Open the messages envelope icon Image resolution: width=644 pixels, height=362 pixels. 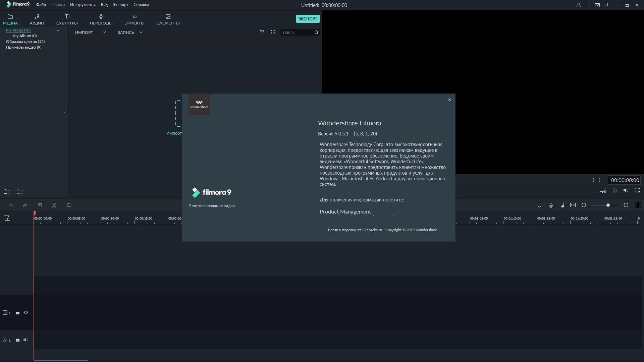[597, 5]
